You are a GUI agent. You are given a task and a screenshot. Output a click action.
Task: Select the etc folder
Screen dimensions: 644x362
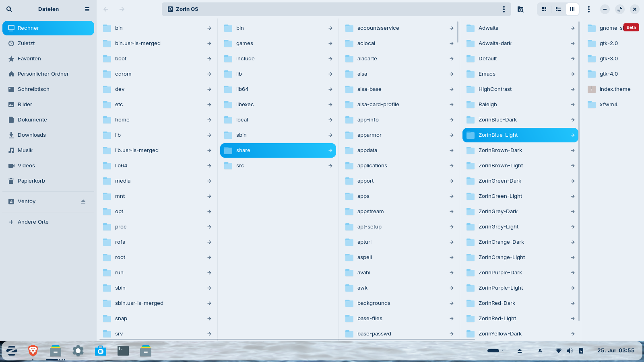pos(157,105)
